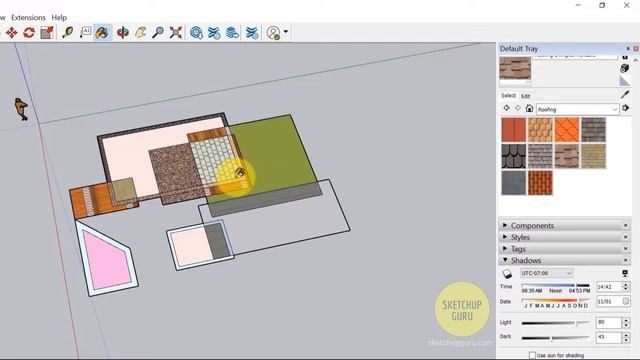Click the Send to LayOut icon
The image size is (640, 360).
232,33
